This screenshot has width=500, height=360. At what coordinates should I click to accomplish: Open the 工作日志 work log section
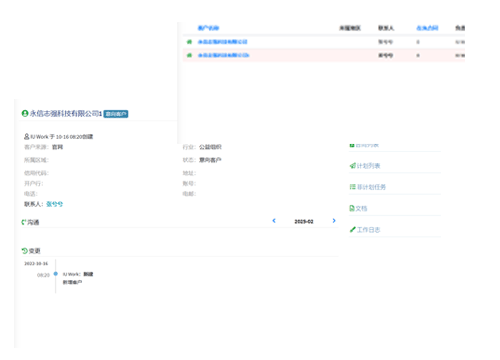368,230
